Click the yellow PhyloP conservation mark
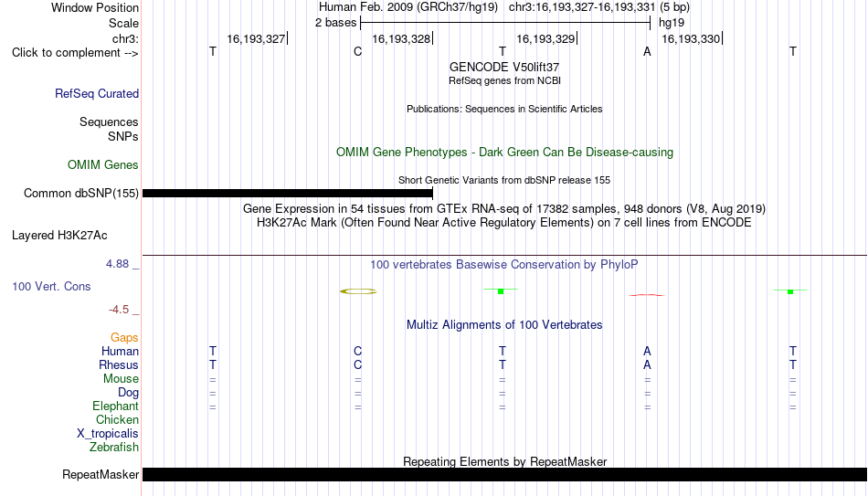 [358, 291]
